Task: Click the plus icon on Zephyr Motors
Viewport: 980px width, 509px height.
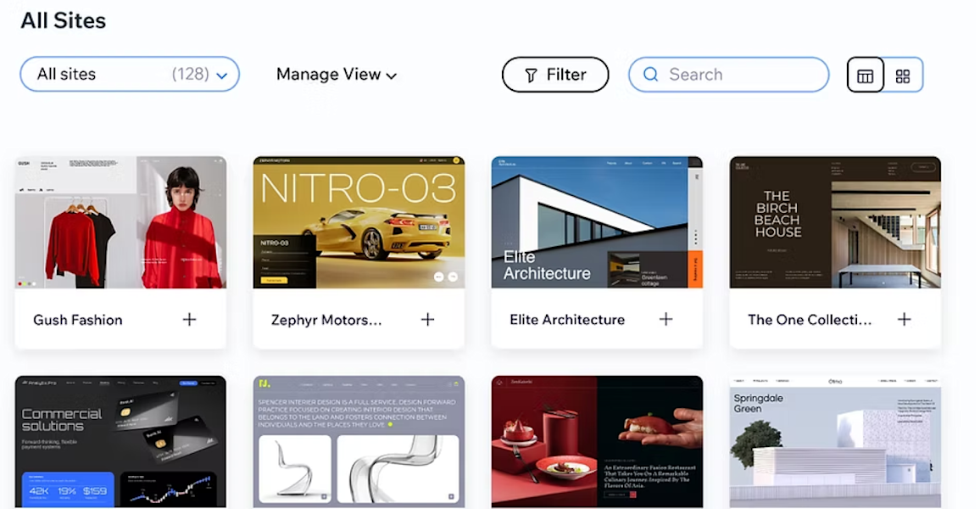Action: point(427,320)
